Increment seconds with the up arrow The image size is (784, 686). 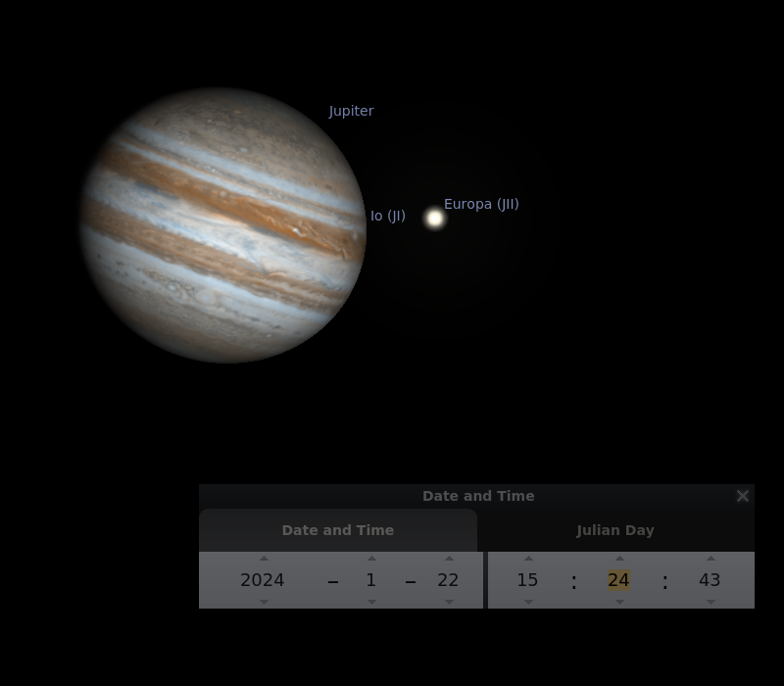click(x=710, y=559)
